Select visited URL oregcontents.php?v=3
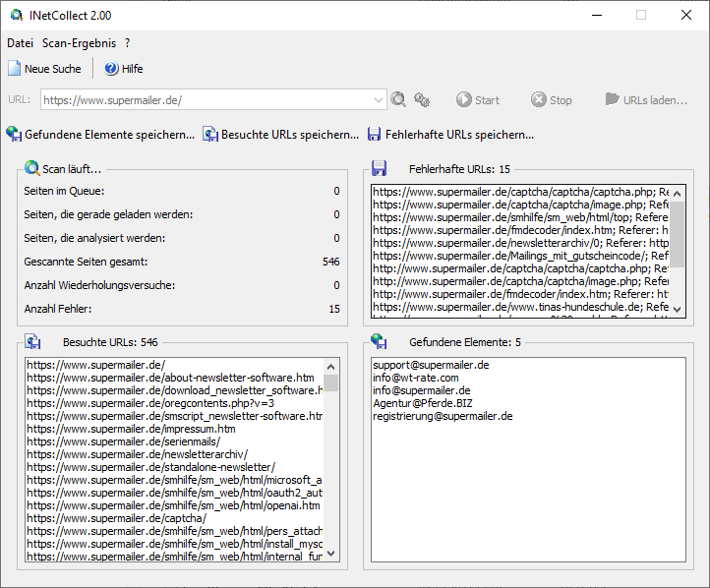The image size is (710, 588). tap(150, 403)
